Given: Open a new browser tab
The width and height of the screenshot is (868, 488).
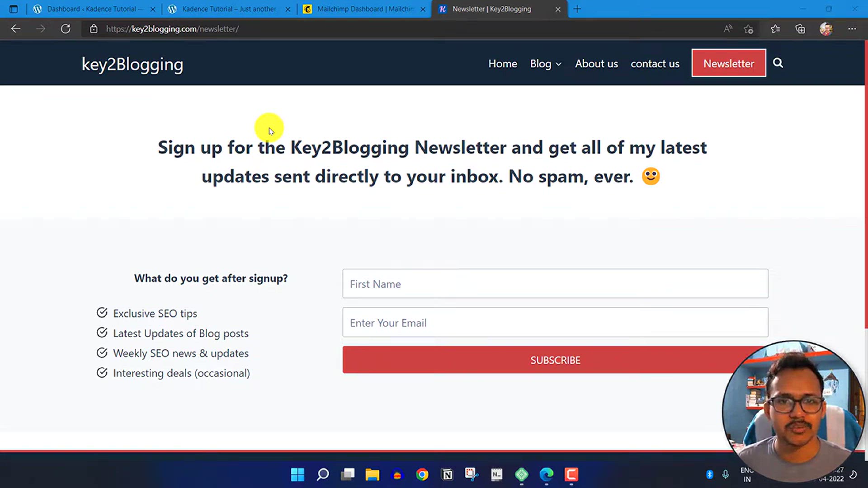Looking at the screenshot, I should click(x=577, y=9).
